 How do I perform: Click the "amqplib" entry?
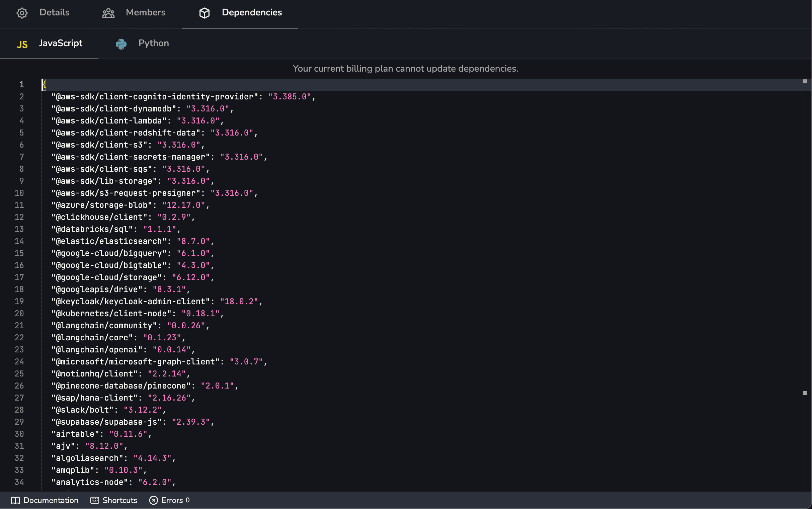tap(99, 470)
